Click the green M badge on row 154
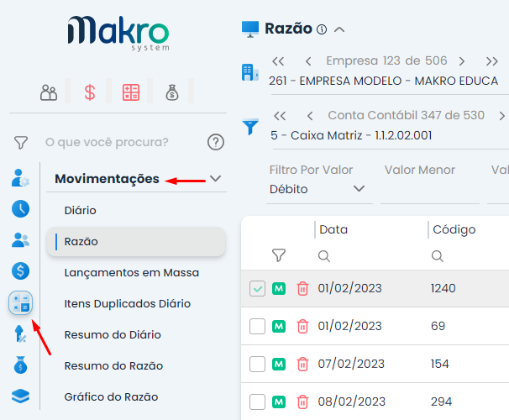Screen dimensions: 509x420 click(279, 365)
